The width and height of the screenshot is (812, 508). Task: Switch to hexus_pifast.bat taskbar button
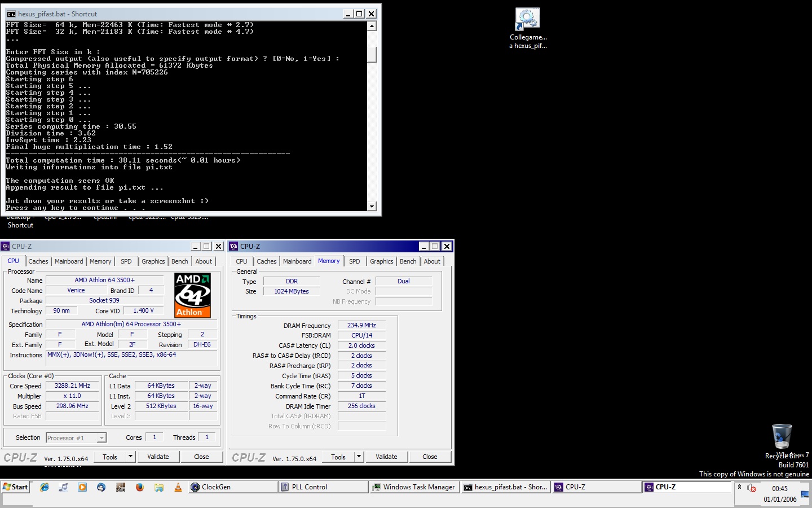(506, 487)
